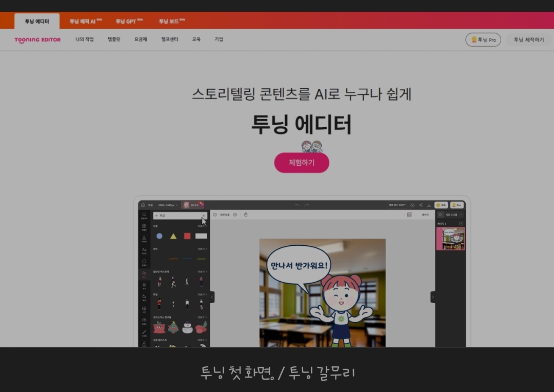The height and width of the screenshot is (392, 554).
Task: Check the 페이지 1 checkbox
Action: [x=461, y=223]
